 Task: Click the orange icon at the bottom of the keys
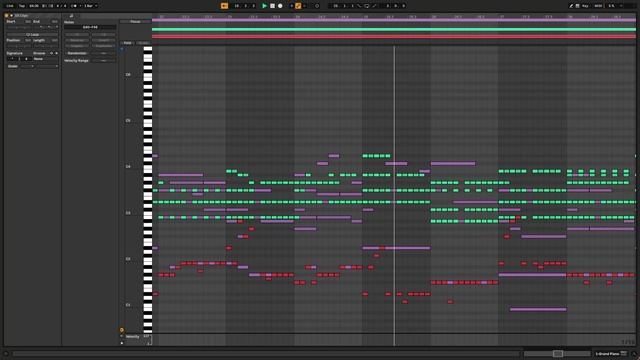(122, 329)
